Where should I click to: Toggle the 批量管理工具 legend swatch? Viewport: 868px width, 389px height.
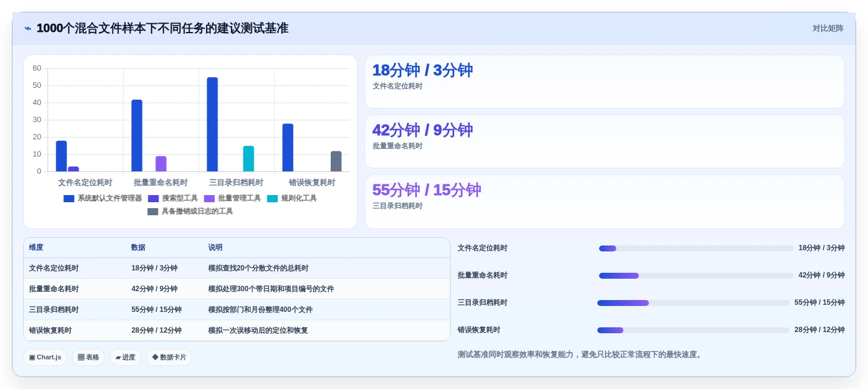tap(209, 199)
